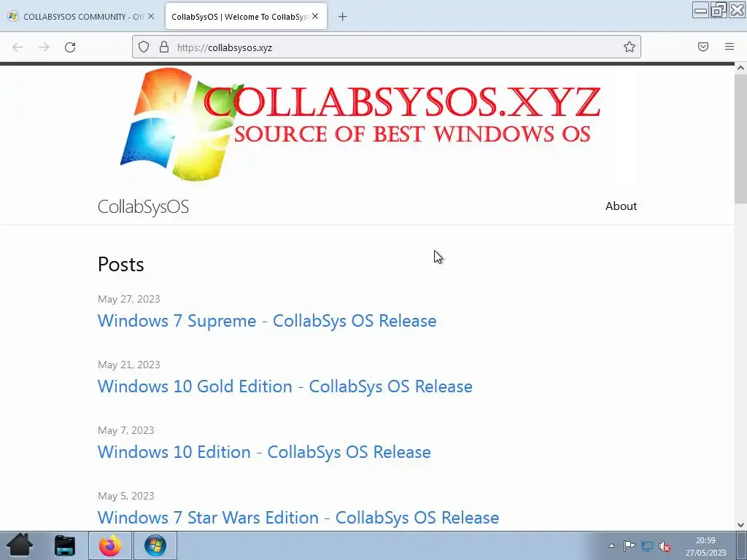
Task: Open Windows 7 Supreme release post
Action: pos(267,321)
